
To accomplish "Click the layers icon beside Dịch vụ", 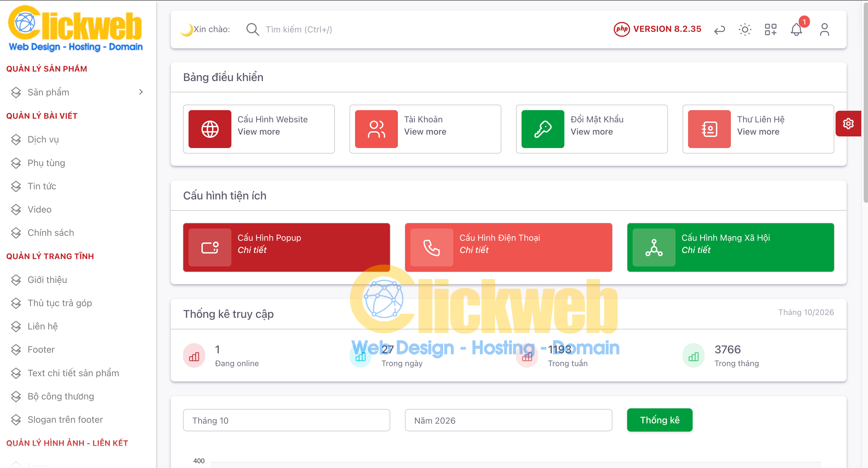I will point(16,139).
